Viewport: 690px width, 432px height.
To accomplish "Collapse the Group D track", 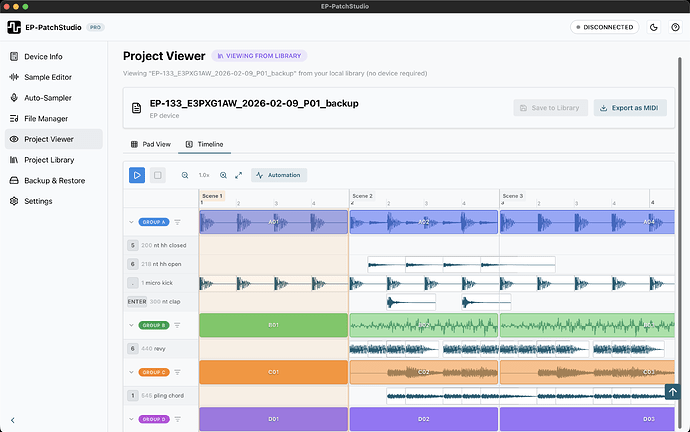I will [x=132, y=419].
